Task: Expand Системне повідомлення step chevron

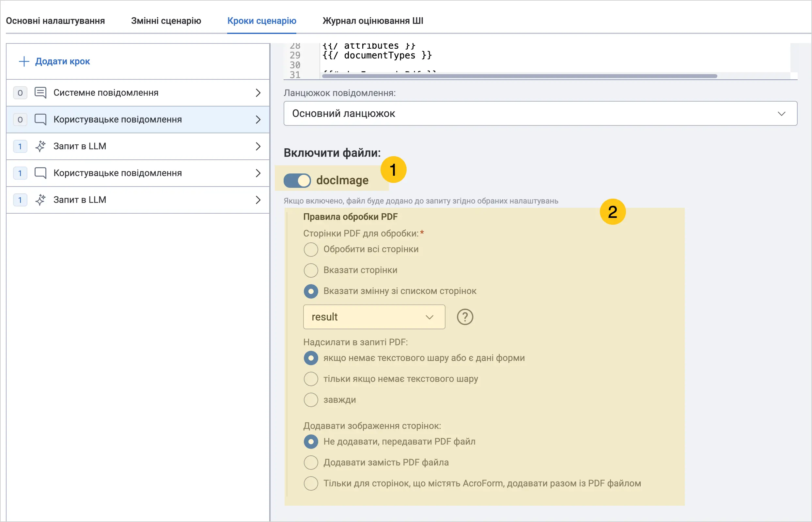Action: point(258,92)
